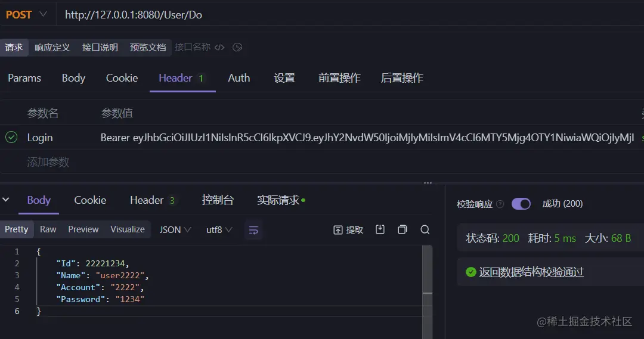The width and height of the screenshot is (644, 339).
Task: Select the request Header tab
Action: point(182,78)
